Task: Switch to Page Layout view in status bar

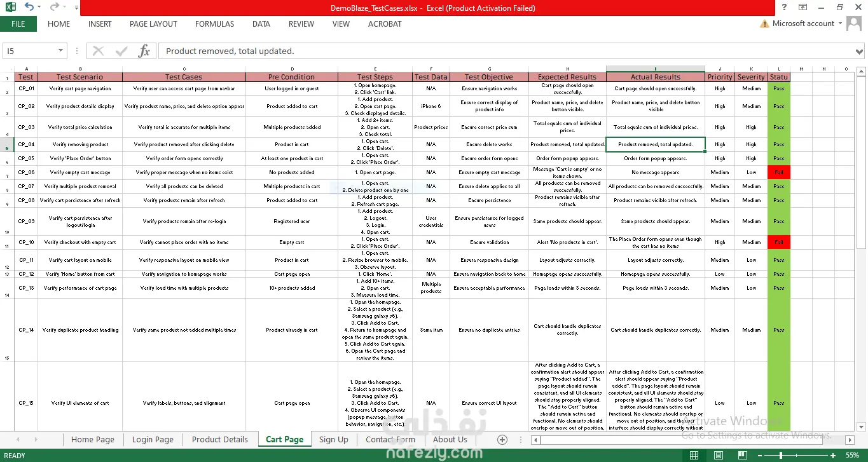Action: 718,455
